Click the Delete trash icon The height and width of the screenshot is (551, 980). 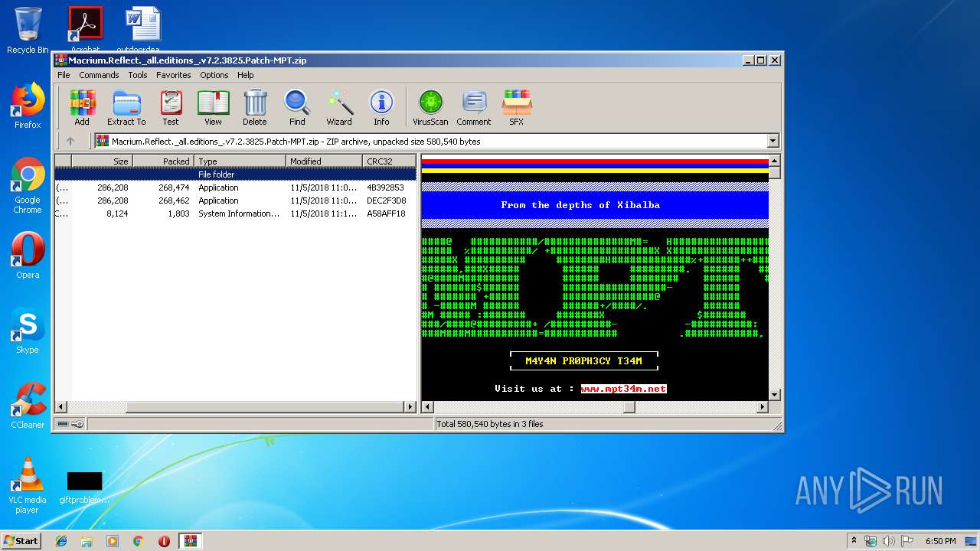255,107
